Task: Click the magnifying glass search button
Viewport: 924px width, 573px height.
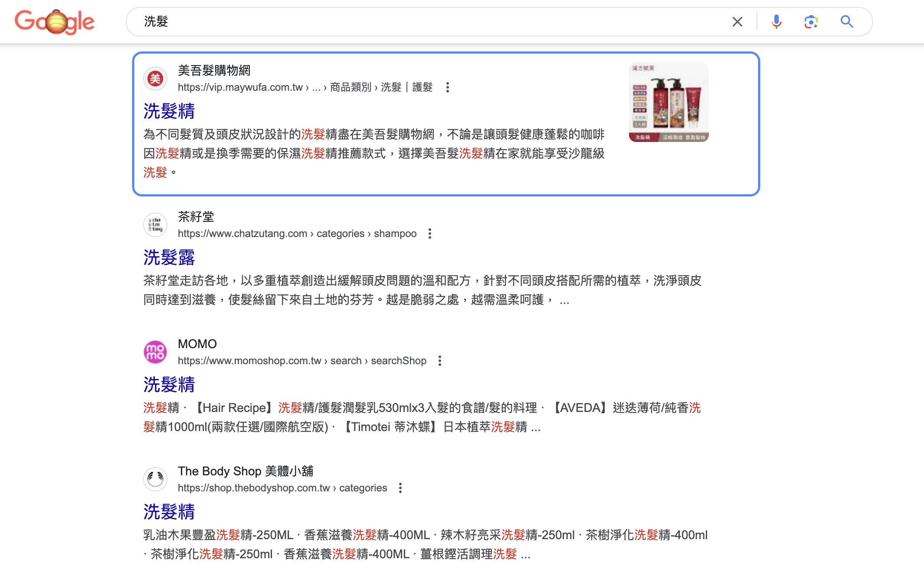Action: pyautogui.click(x=846, y=22)
